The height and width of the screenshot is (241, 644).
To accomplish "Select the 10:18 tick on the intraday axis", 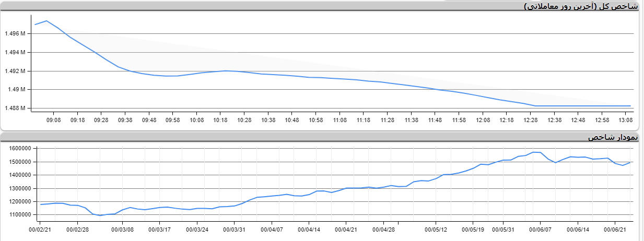I will [x=220, y=120].
